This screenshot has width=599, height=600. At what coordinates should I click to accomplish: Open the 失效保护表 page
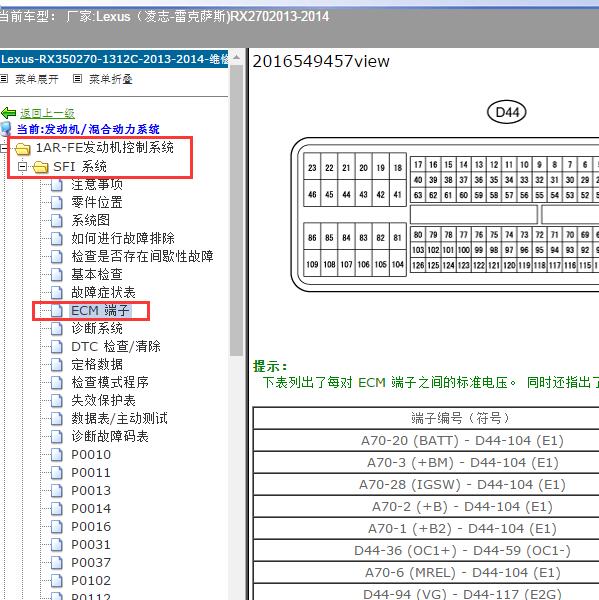click(103, 400)
